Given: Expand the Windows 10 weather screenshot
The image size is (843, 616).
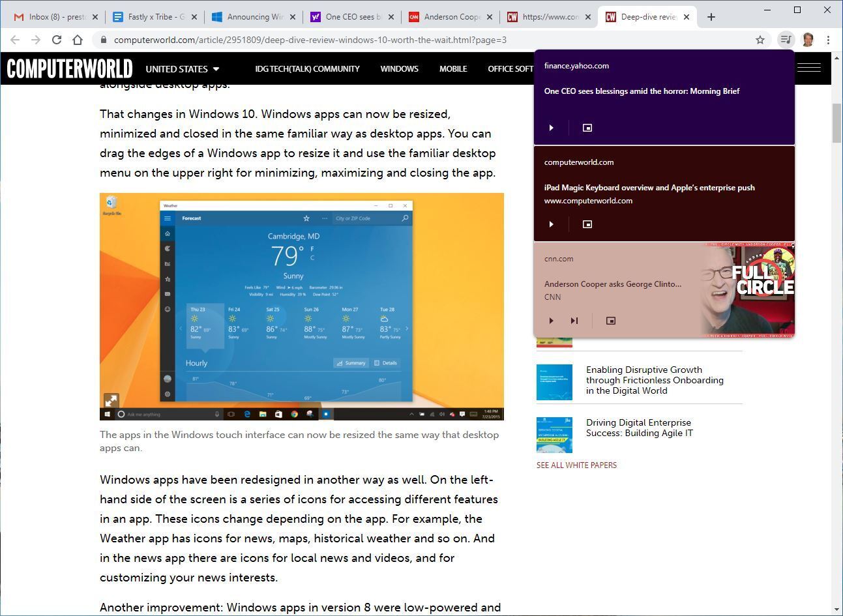Looking at the screenshot, I should [111, 400].
